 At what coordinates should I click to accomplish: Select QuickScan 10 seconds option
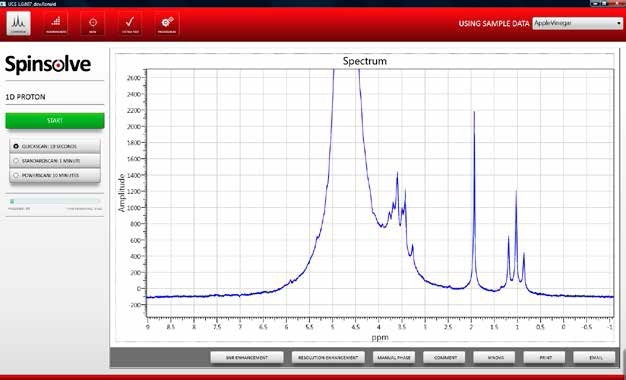(55, 146)
